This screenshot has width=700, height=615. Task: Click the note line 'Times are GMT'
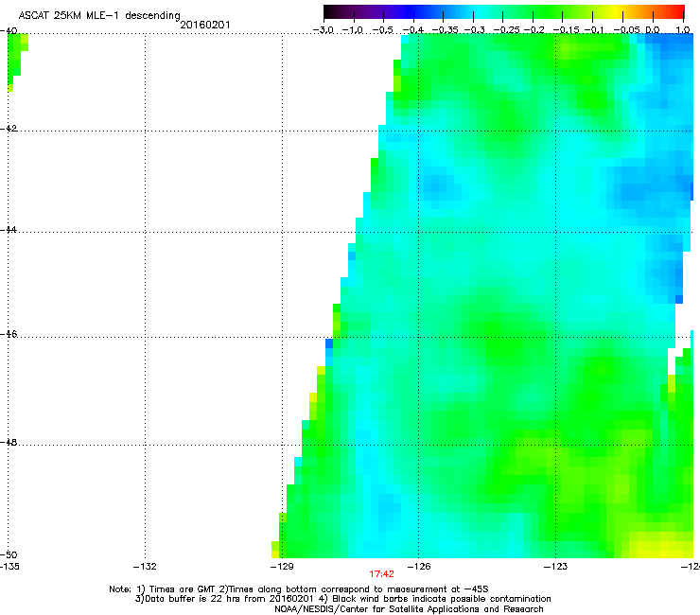pos(184,589)
